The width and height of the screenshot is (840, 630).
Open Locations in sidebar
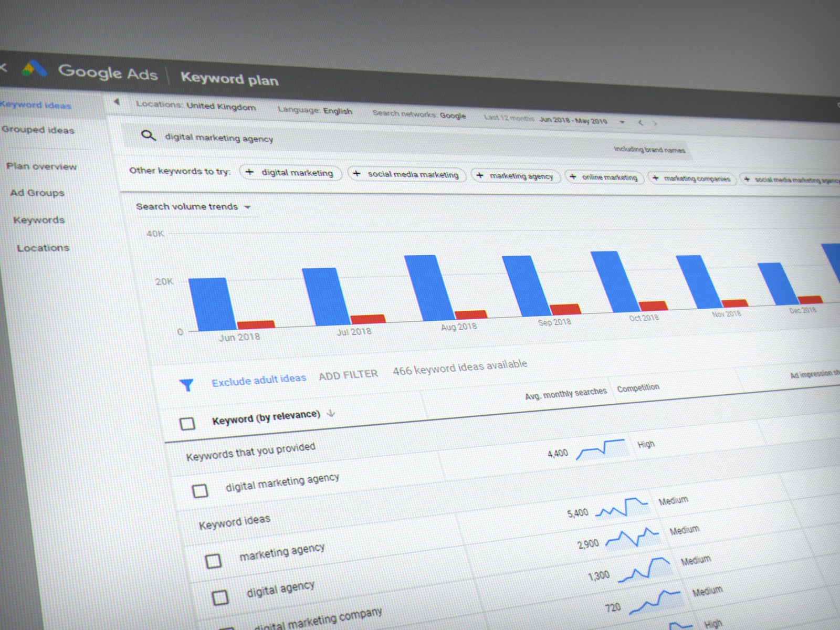43,248
